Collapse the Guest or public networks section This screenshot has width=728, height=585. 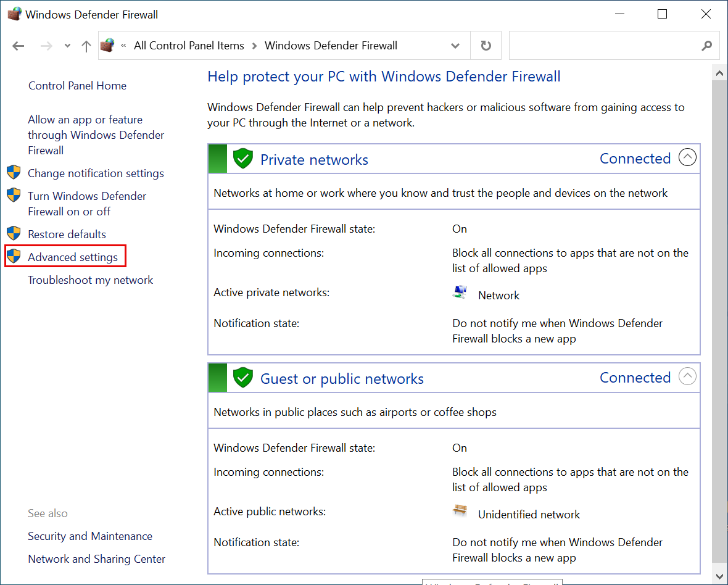point(687,376)
